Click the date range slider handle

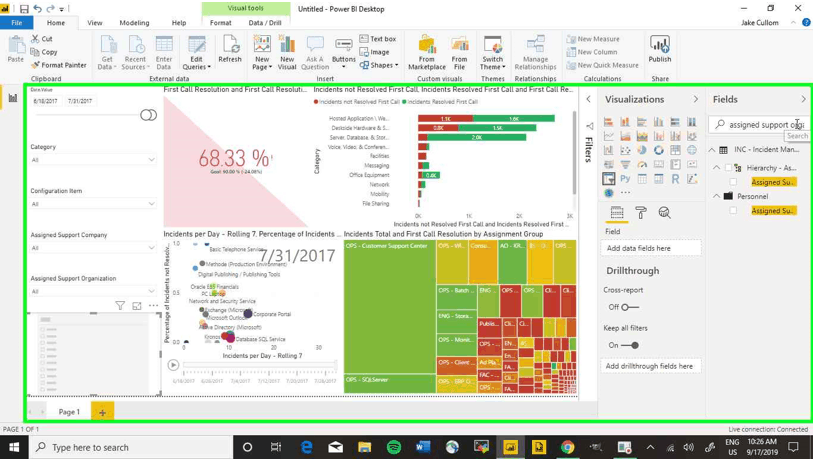(149, 115)
